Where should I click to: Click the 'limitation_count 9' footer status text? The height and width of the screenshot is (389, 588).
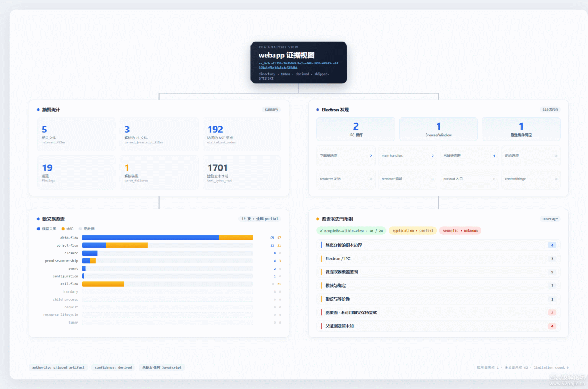click(551, 368)
